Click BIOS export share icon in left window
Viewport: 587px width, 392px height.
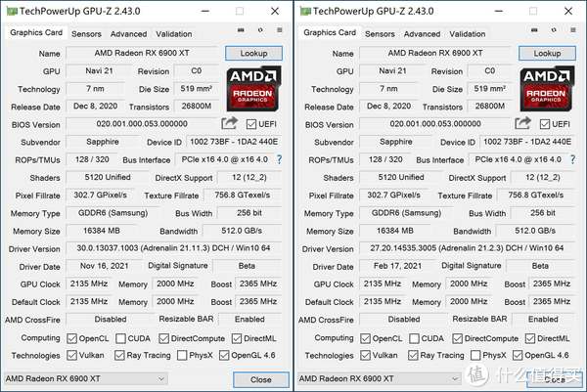(229, 123)
